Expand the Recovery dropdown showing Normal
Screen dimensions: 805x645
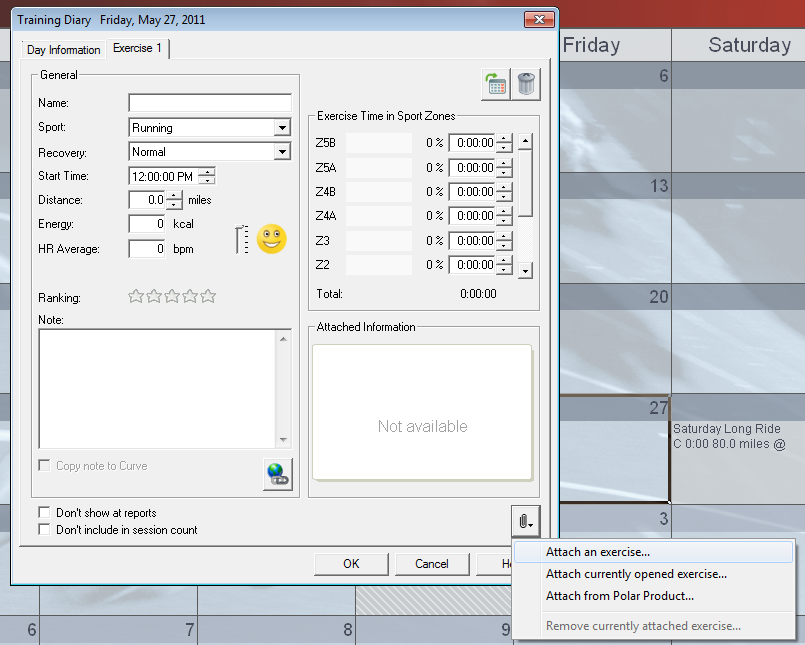(x=209, y=151)
